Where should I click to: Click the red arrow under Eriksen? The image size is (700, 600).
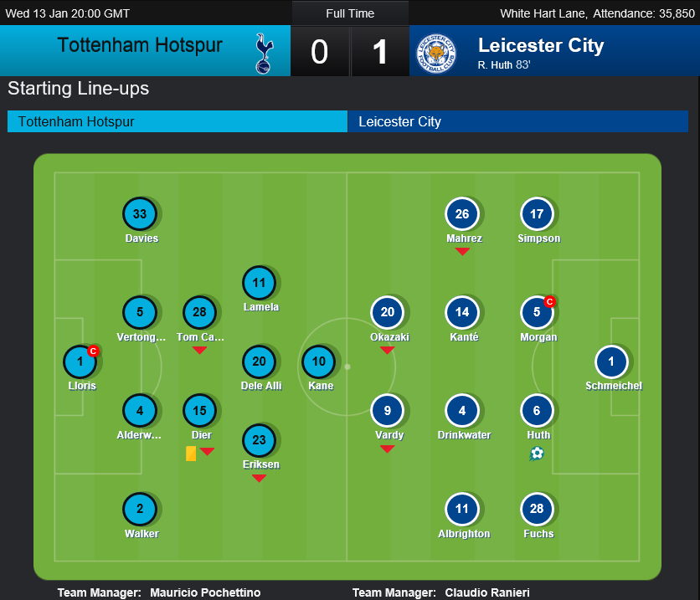259,478
